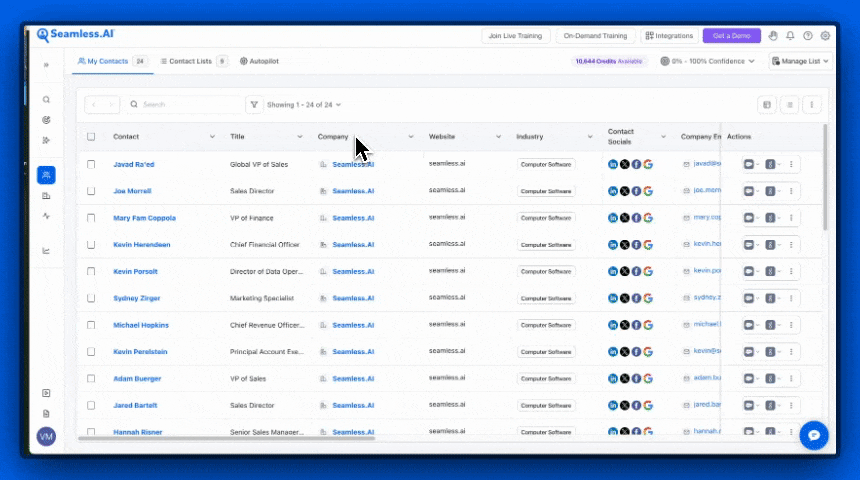Screen dimensions: 860x480
Task: Switch to Autopilot tab
Action: [x=259, y=61]
